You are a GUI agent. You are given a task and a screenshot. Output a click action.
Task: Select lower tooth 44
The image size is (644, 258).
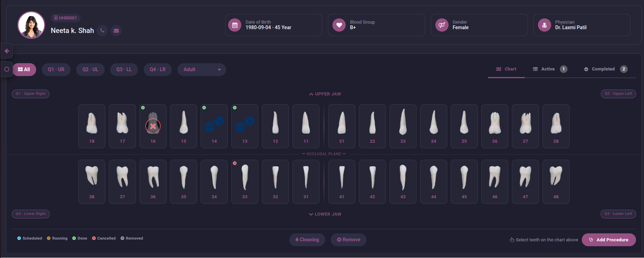click(x=434, y=182)
